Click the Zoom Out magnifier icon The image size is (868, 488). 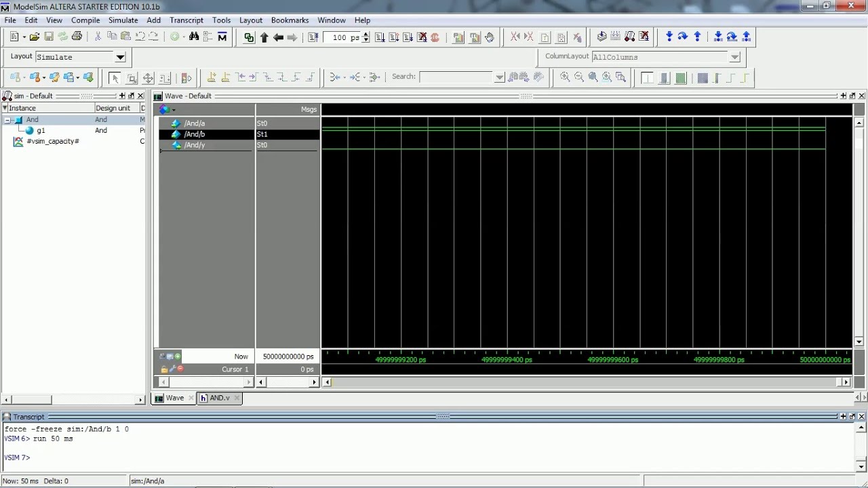click(x=579, y=77)
